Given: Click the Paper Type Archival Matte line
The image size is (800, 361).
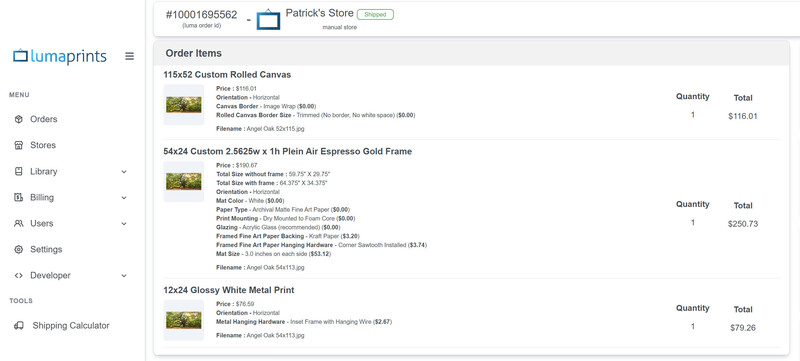Looking at the screenshot, I should [x=283, y=210].
